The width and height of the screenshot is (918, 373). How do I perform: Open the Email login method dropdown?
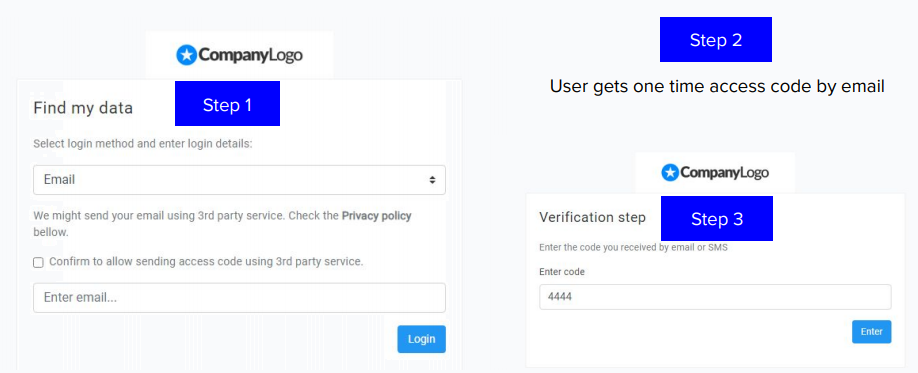239,180
